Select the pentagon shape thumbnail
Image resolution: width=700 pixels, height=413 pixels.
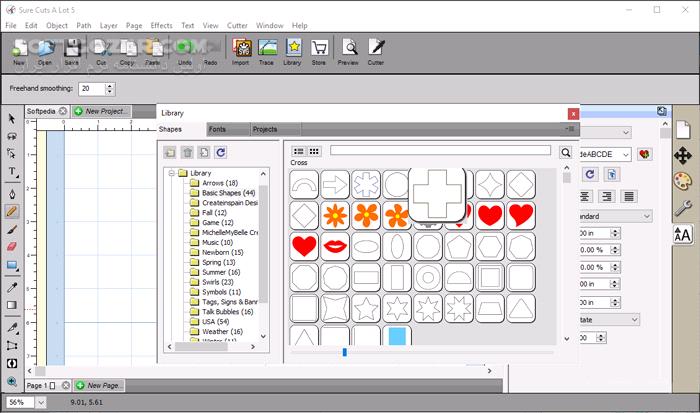[x=459, y=246]
